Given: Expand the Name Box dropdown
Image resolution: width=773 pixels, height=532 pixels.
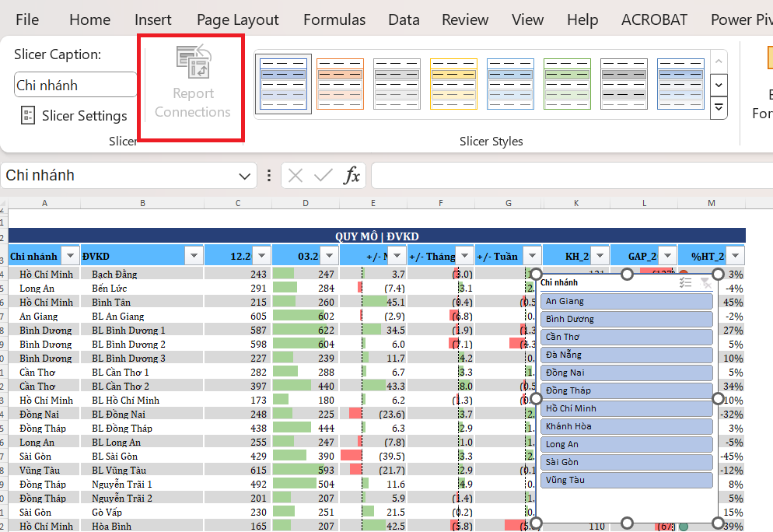Looking at the screenshot, I should tap(246, 176).
